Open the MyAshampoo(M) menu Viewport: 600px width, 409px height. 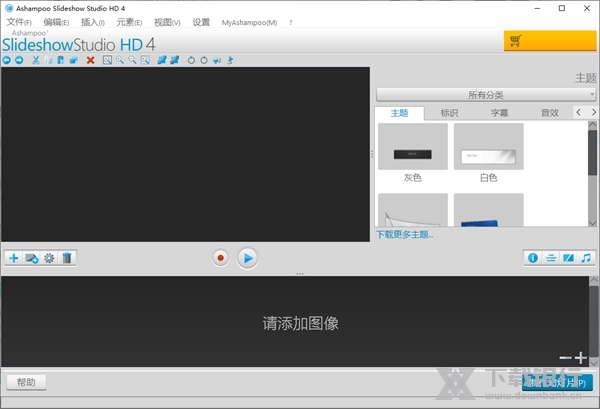tap(249, 22)
